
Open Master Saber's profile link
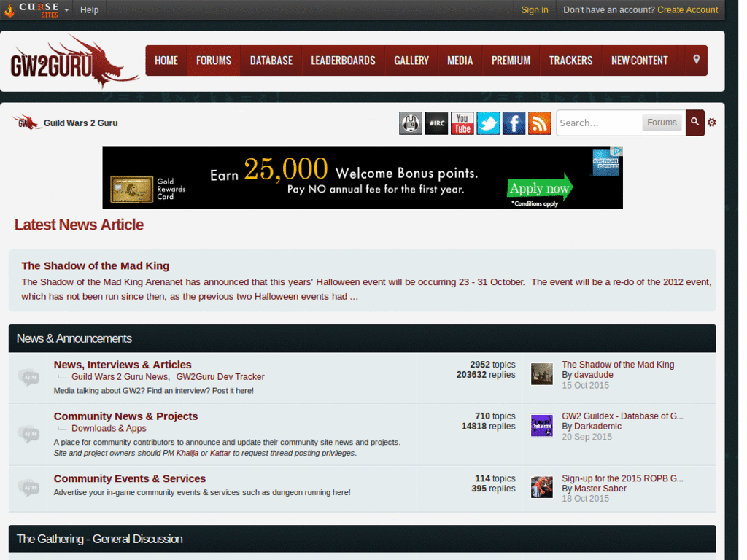(x=600, y=489)
